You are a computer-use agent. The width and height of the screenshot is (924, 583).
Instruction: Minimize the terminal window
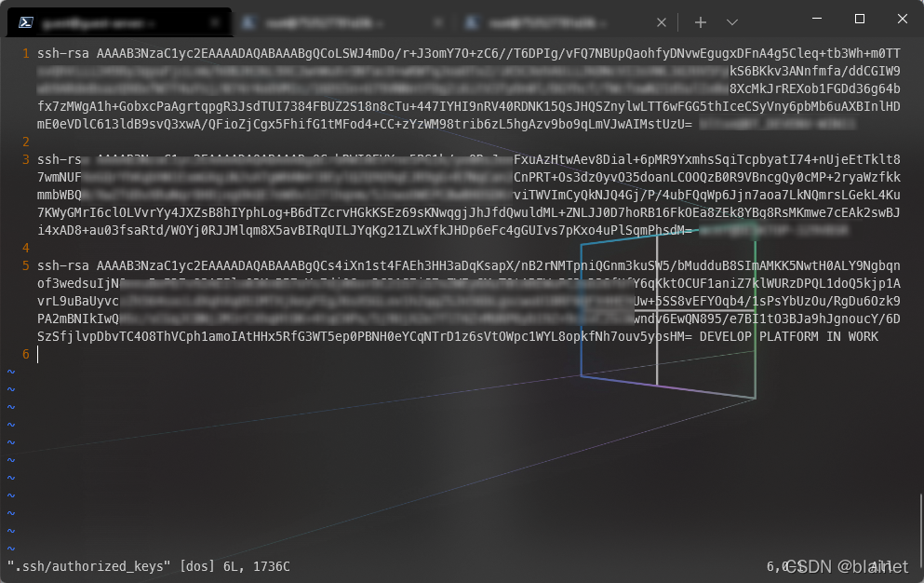(x=817, y=19)
